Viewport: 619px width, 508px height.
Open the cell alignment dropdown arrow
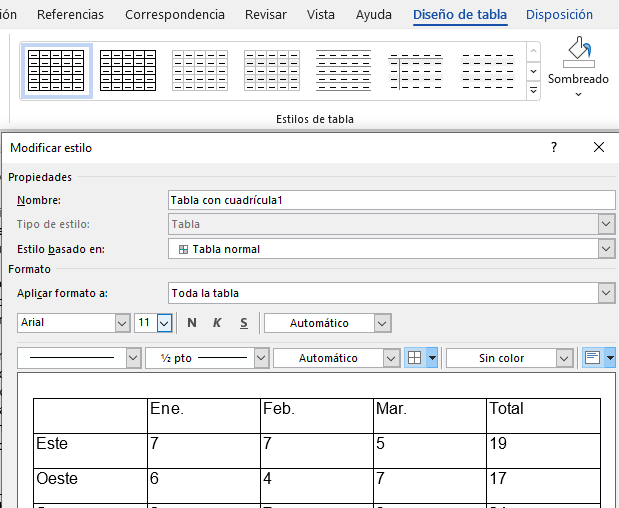coord(610,358)
